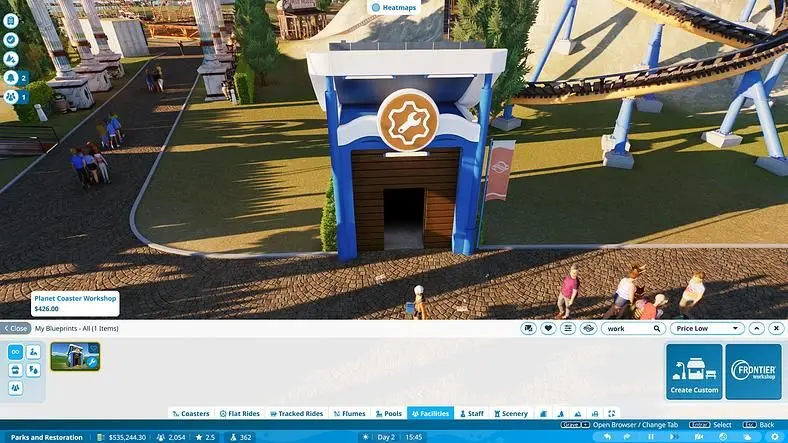Open the Price Low sort dropdown

707,328
